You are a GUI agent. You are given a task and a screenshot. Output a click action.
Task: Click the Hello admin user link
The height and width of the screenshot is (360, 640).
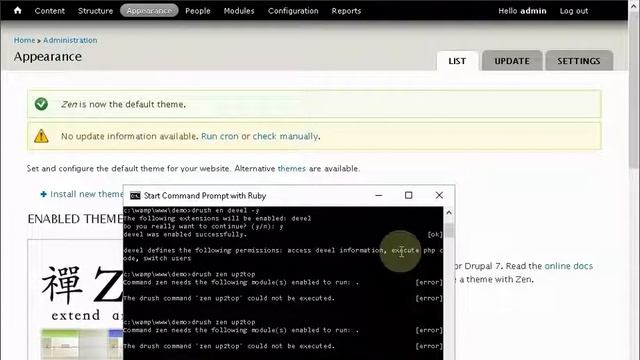pos(522,11)
